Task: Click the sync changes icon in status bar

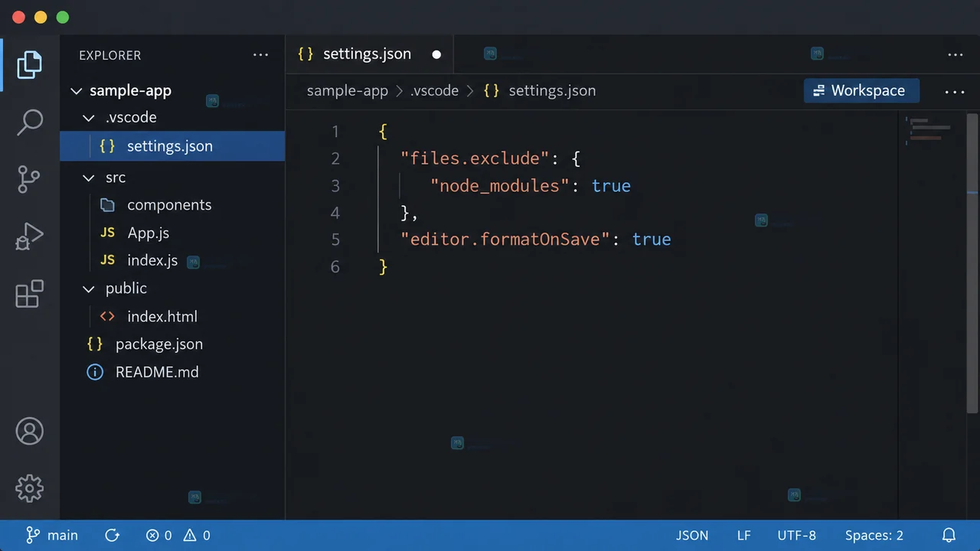Action: [112, 536]
